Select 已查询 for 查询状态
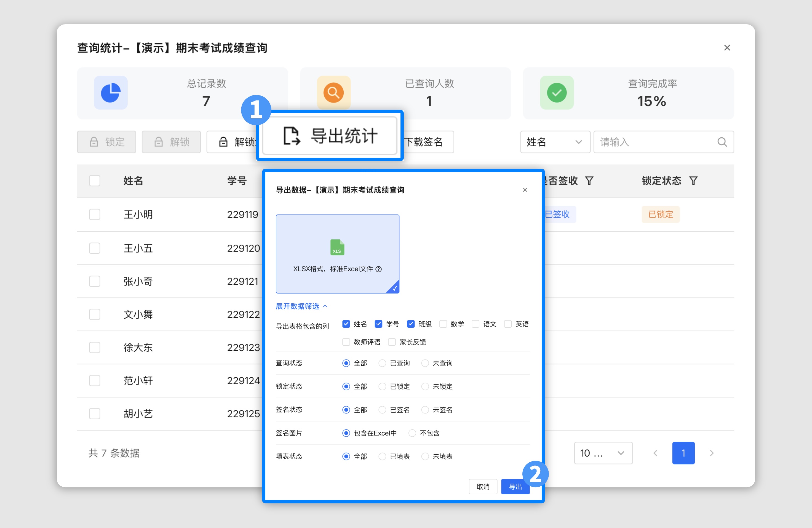 [x=382, y=363]
